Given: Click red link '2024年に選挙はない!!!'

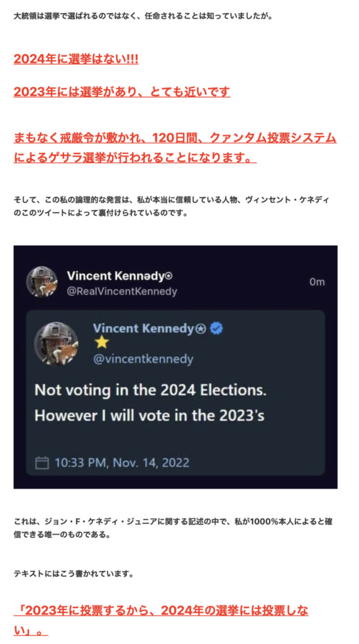Looking at the screenshot, I should 76,60.
